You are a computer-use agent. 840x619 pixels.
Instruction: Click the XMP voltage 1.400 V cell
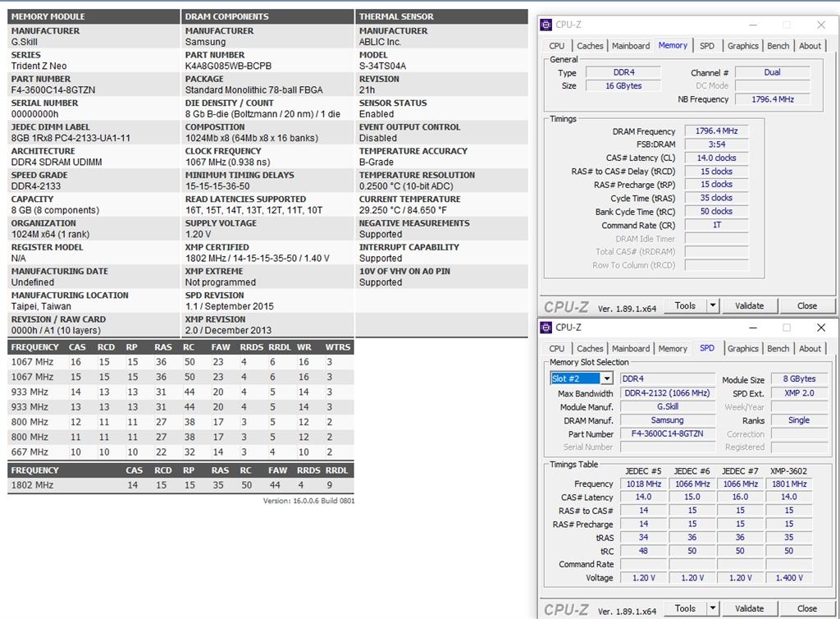tap(789, 578)
